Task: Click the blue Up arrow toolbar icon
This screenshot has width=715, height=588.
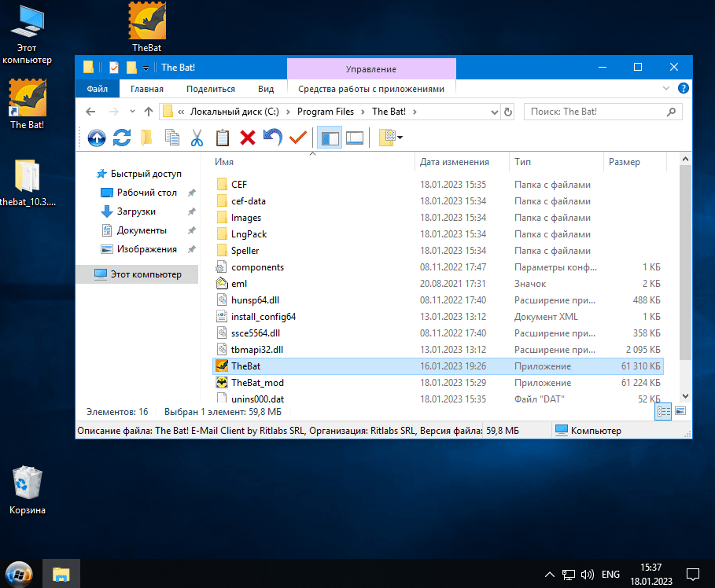Action: click(96, 138)
